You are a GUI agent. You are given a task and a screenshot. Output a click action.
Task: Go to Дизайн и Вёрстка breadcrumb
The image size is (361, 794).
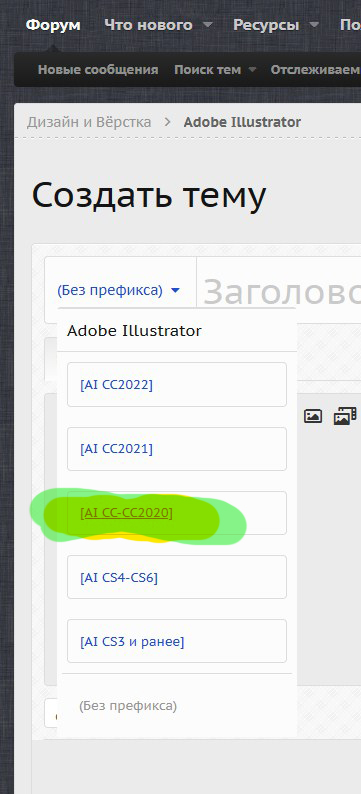tap(89, 122)
